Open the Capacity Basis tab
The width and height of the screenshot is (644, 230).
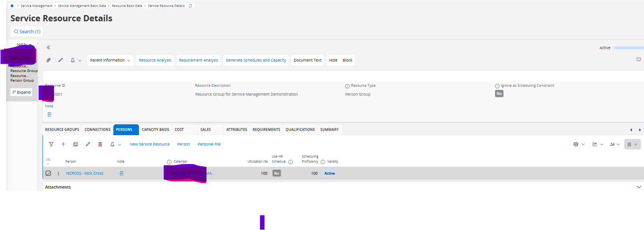(156, 130)
